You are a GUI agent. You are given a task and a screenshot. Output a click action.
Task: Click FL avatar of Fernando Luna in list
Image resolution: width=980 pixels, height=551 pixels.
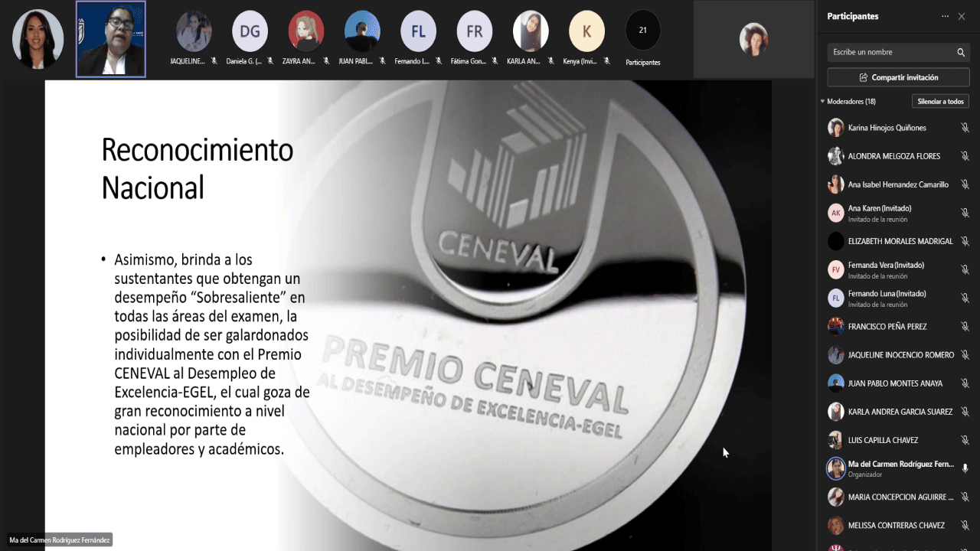point(836,298)
